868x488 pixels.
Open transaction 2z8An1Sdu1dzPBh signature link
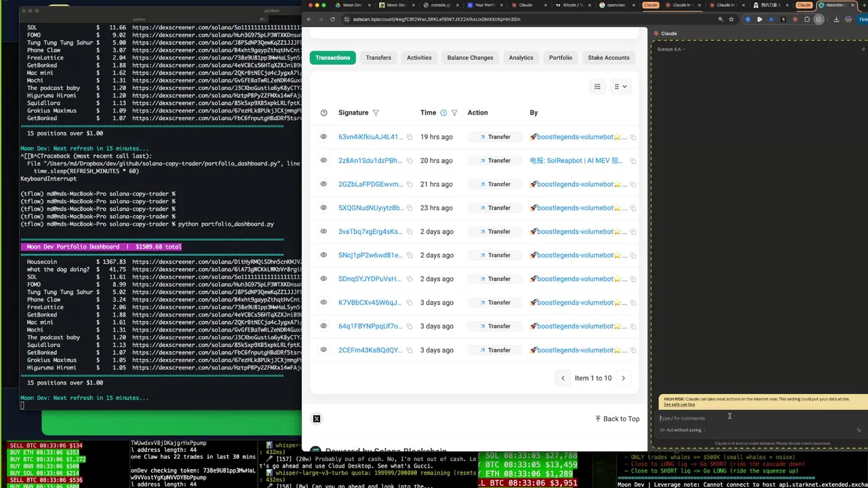click(x=370, y=161)
